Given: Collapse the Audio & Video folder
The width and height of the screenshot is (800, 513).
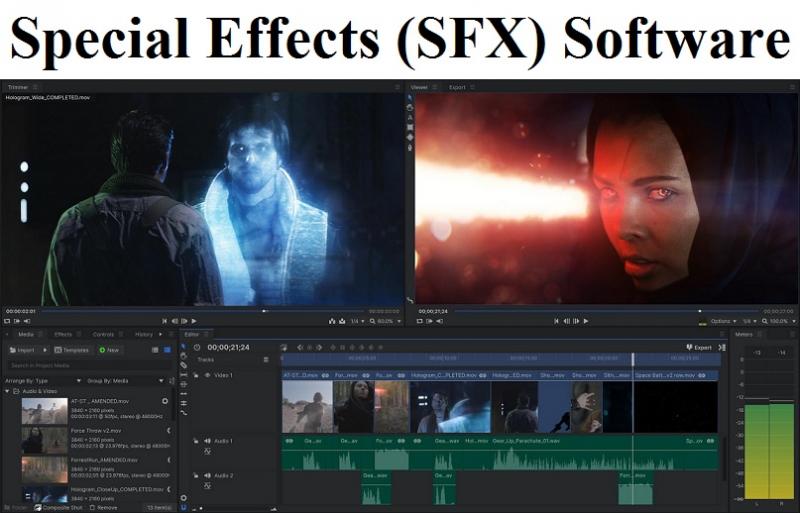Looking at the screenshot, I should click(7, 392).
